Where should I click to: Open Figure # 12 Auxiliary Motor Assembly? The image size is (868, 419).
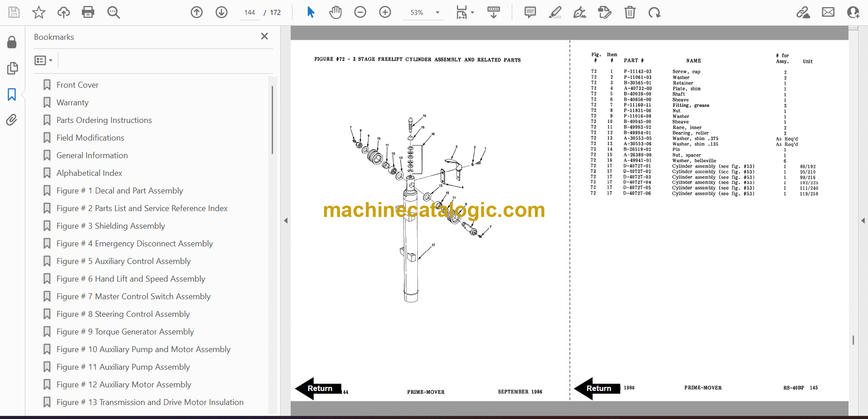pyautogui.click(x=123, y=385)
